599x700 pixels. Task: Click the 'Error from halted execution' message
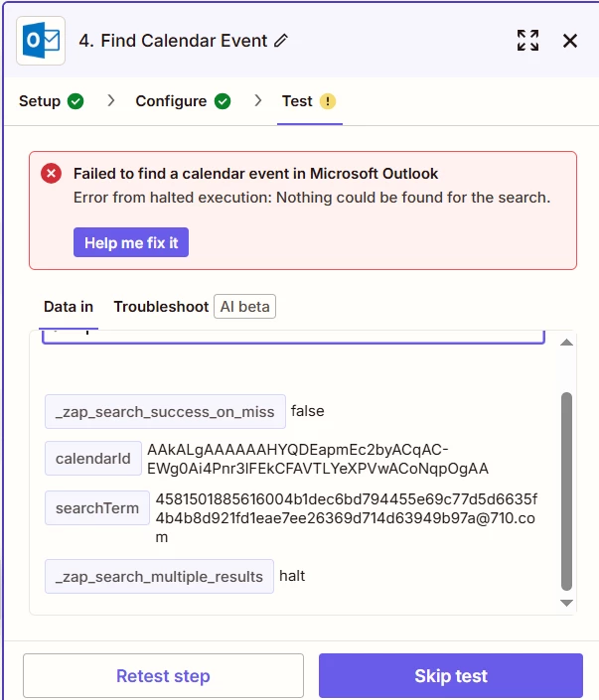(x=312, y=198)
